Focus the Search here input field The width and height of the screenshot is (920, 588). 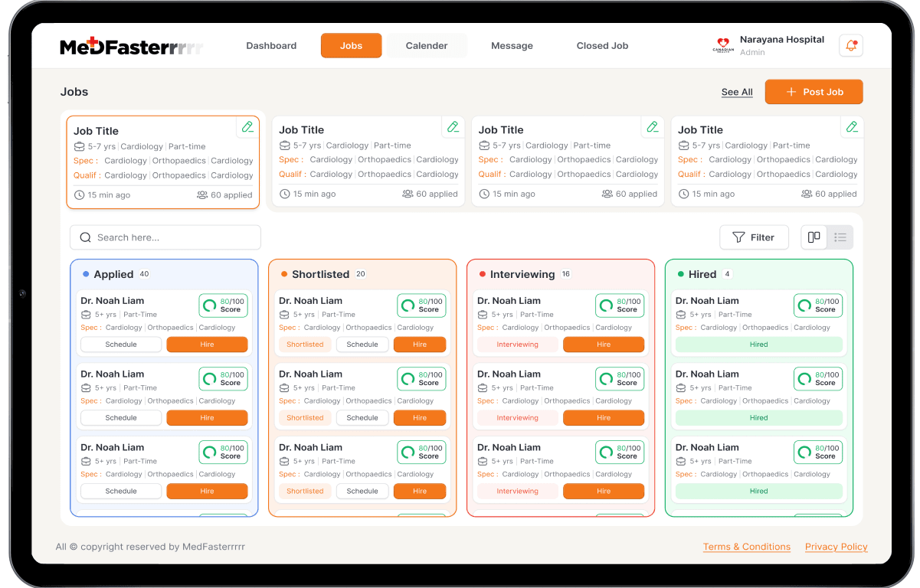coord(175,237)
